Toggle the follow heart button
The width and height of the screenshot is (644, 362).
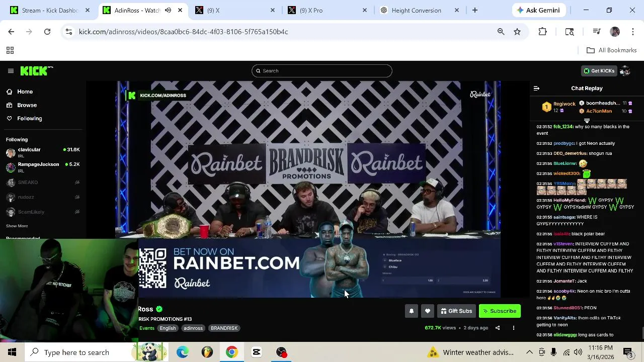pyautogui.click(x=427, y=311)
